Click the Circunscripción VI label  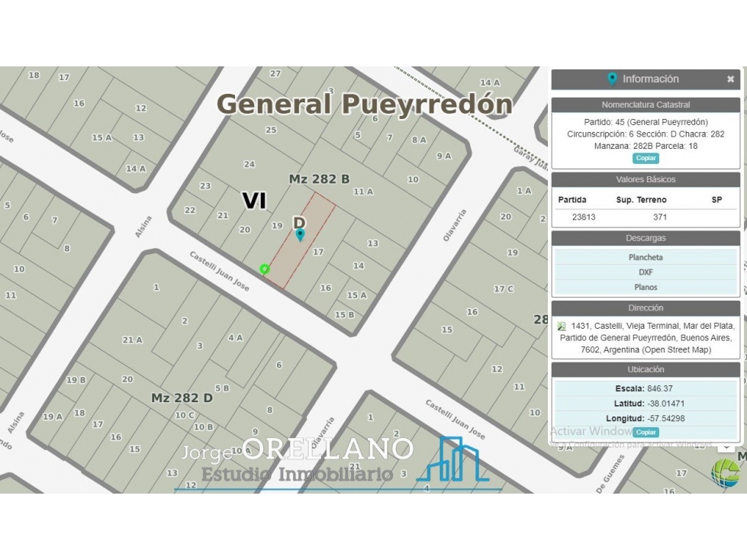coord(254,201)
